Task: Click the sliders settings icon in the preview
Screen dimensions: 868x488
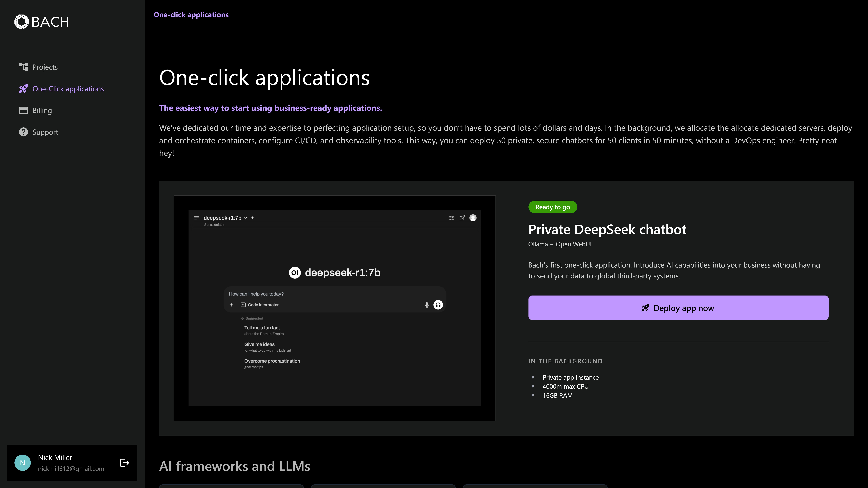Action: [452, 218]
